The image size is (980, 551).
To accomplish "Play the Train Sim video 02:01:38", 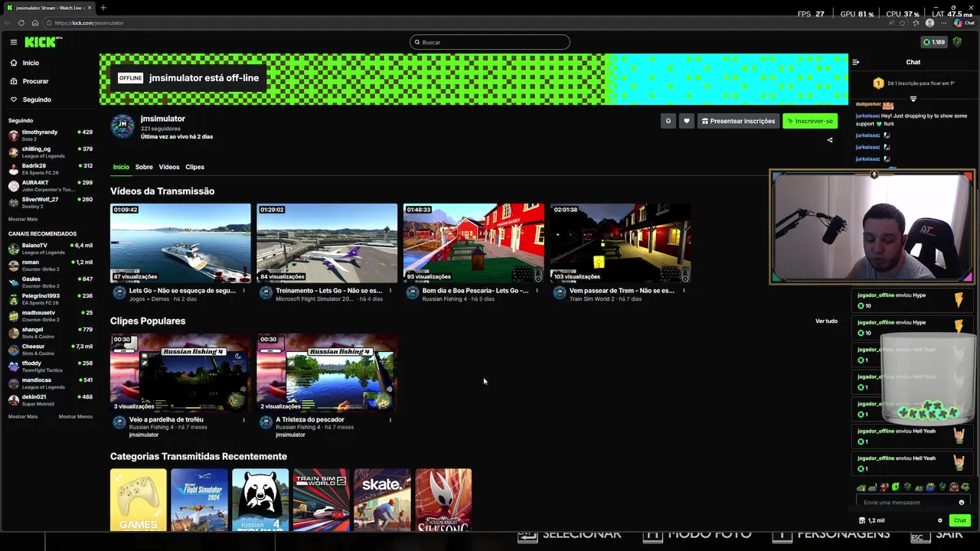I will tap(620, 243).
